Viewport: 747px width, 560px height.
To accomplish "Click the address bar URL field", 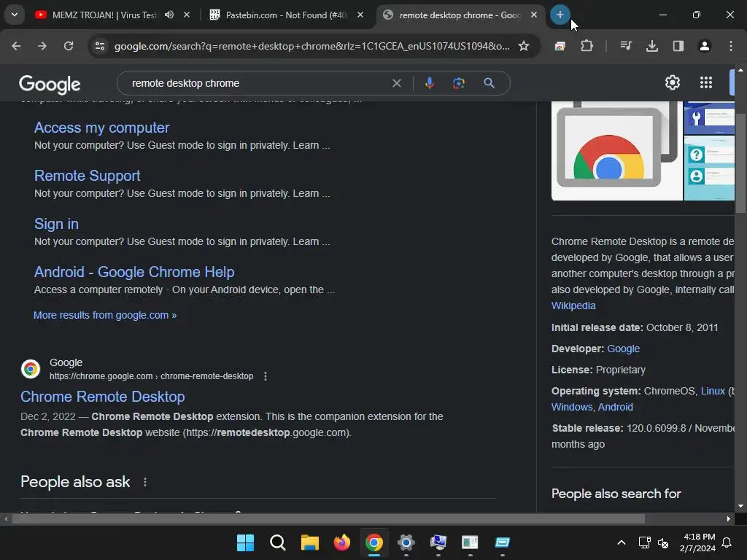I will pos(311,46).
